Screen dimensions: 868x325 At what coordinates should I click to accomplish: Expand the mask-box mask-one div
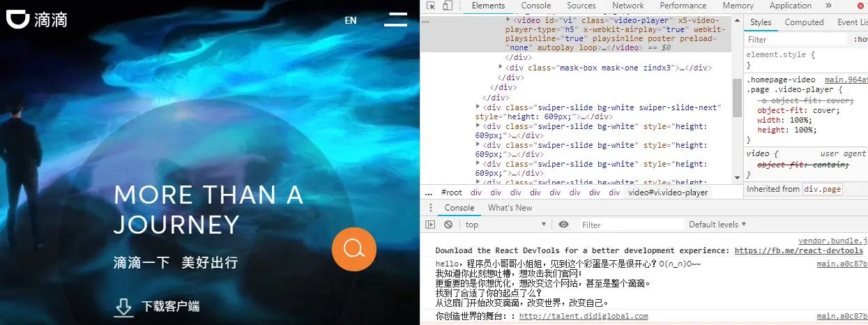tap(501, 67)
